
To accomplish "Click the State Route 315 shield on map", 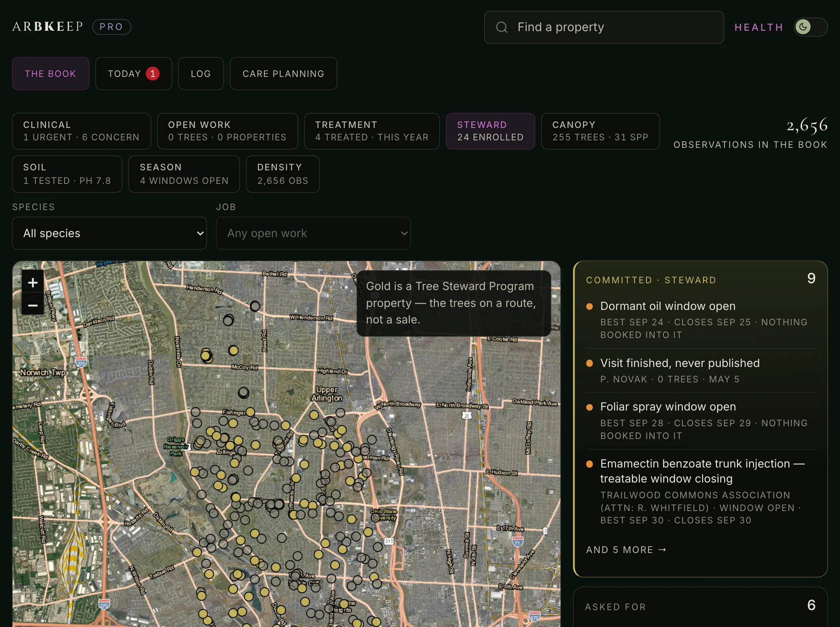I will (389, 541).
